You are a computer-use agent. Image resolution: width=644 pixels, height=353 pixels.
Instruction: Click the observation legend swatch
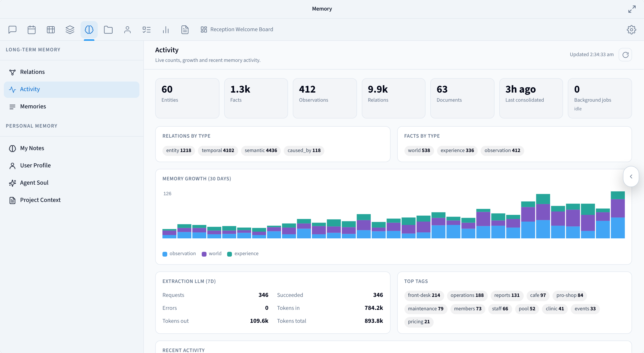tap(165, 254)
